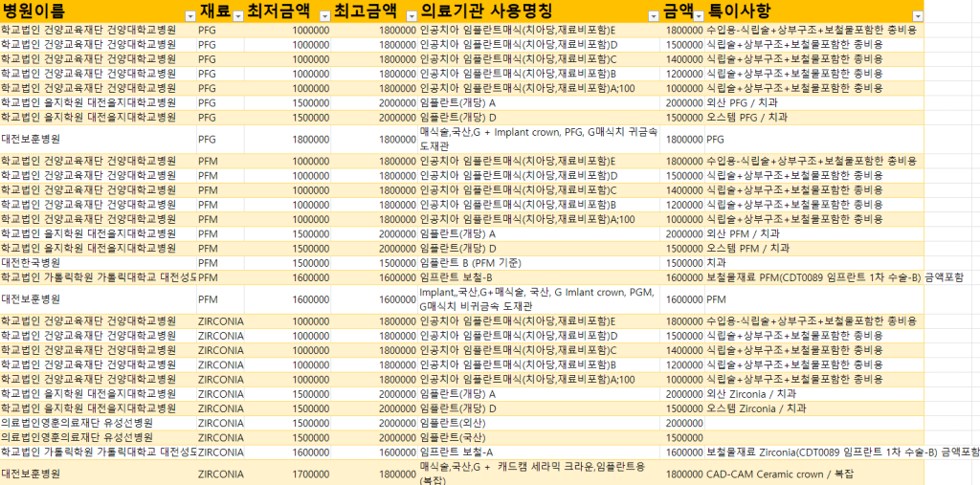980x485 pixels.
Task: Open the 의료기관 사용명칭 filter dropdown
Action: click(x=655, y=17)
